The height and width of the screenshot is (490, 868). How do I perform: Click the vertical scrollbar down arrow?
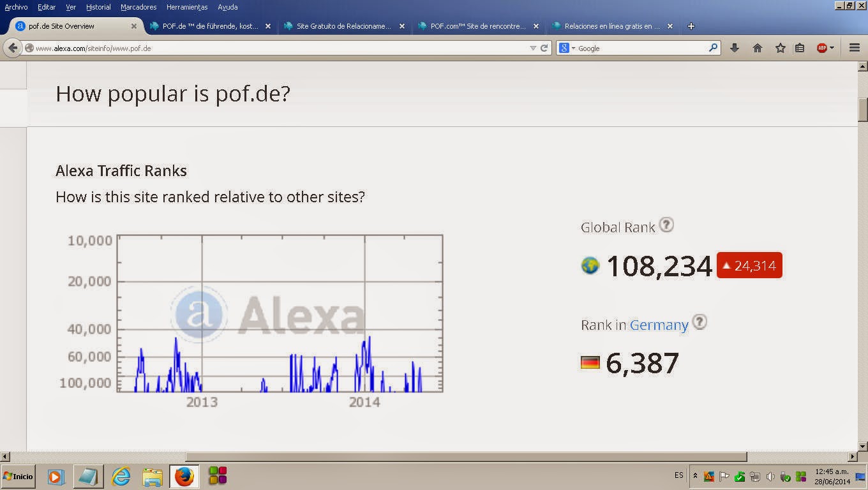(x=862, y=447)
